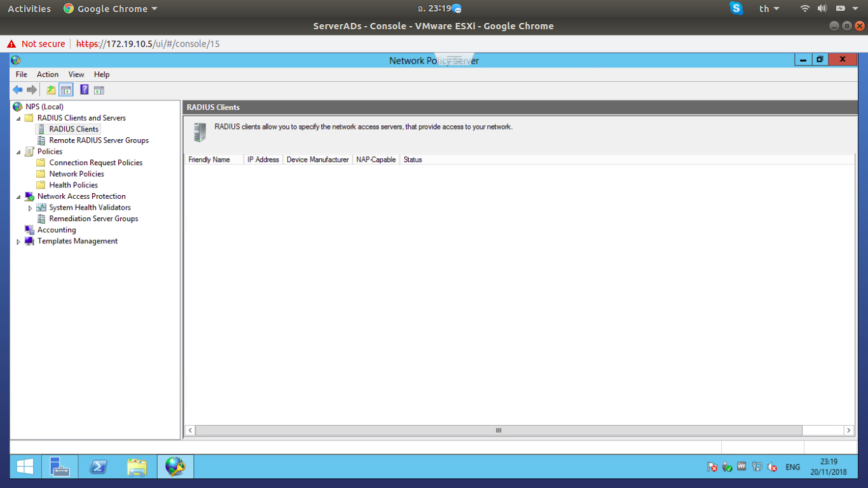This screenshot has height=488, width=868.
Task: Collapse the Policies tree branch
Action: tap(18, 152)
